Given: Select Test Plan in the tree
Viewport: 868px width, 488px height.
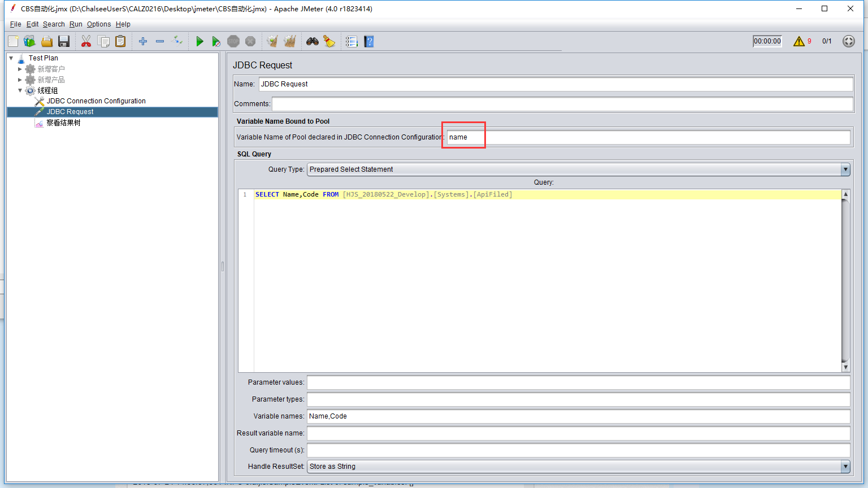Looking at the screenshot, I should 44,58.
